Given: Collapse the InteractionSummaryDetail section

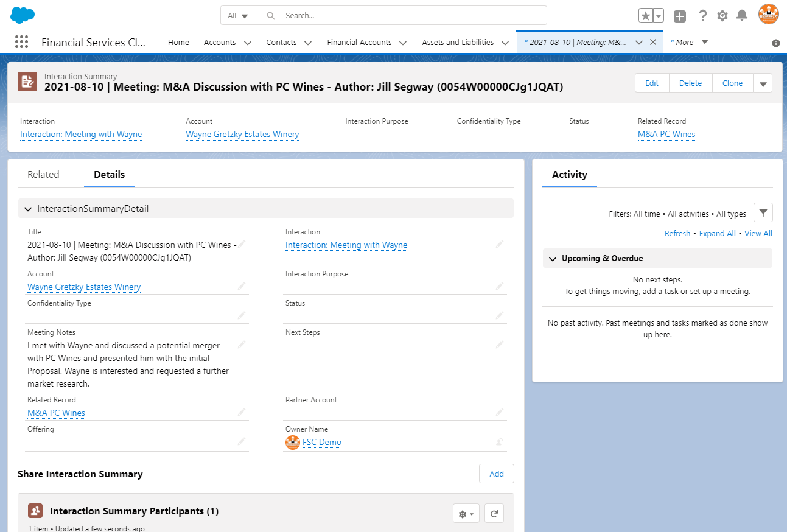Looking at the screenshot, I should point(28,209).
